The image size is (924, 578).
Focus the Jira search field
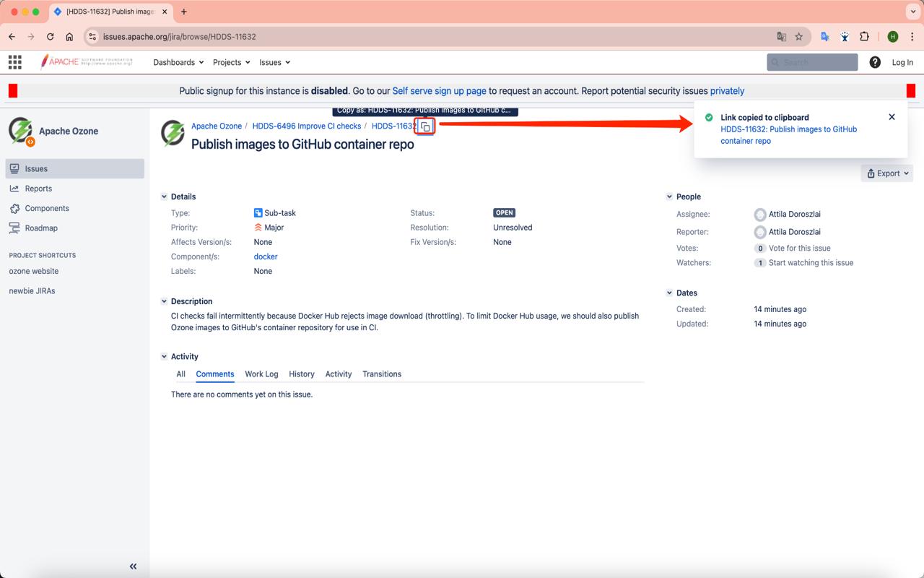(x=811, y=61)
